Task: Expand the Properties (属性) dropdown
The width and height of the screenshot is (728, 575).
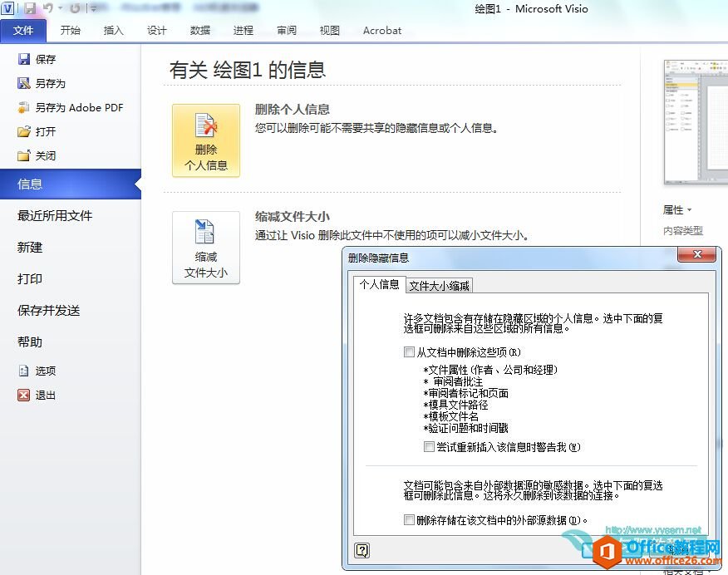Action: point(677,209)
